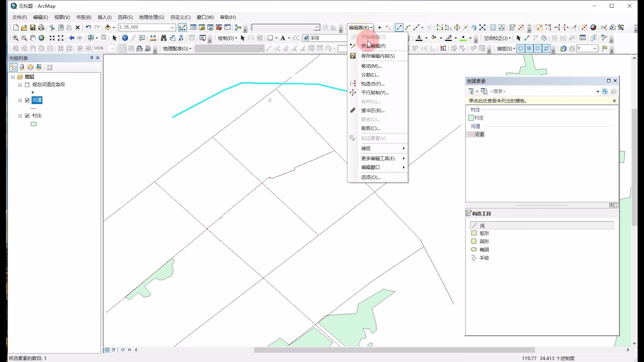Click the Measure ruler tool

pos(153,38)
